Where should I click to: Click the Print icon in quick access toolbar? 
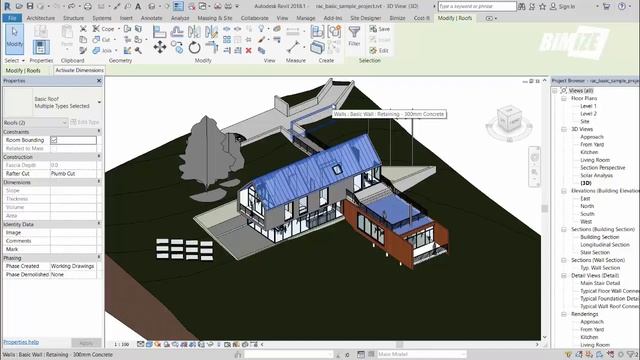pyautogui.click(x=88, y=6)
